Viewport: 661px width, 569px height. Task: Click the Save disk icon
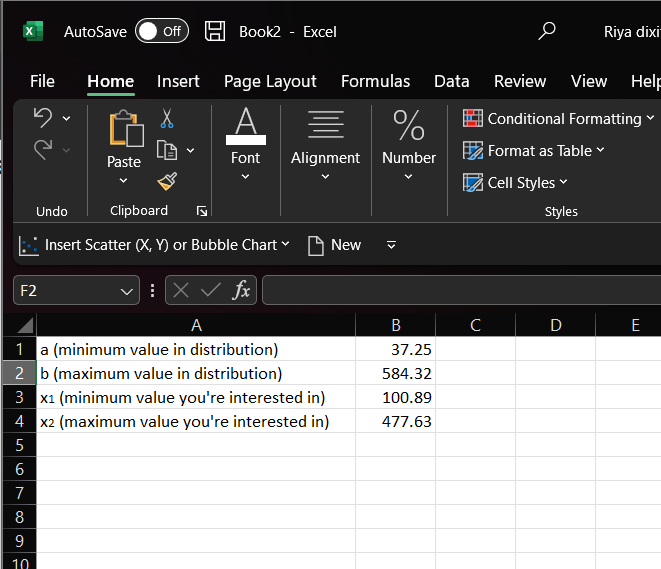215,31
